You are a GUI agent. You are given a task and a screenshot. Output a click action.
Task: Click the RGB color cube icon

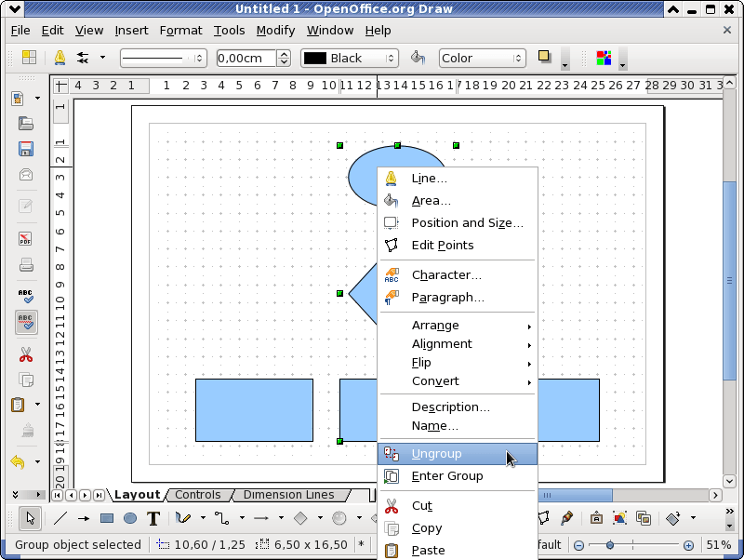(604, 58)
